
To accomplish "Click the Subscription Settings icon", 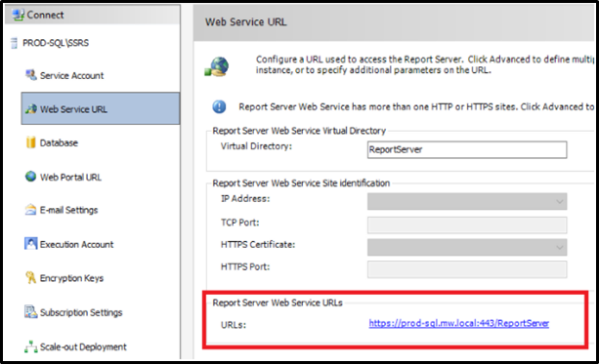I will [x=30, y=311].
